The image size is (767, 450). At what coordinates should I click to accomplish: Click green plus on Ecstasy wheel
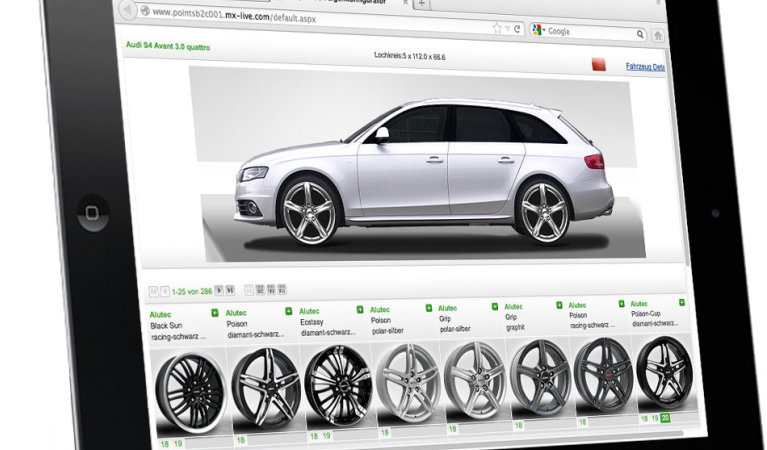click(360, 310)
